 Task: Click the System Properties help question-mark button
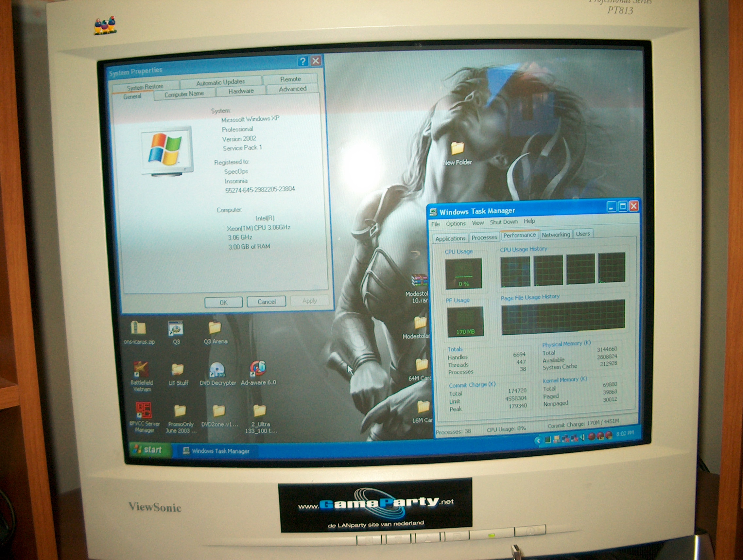[x=302, y=61]
